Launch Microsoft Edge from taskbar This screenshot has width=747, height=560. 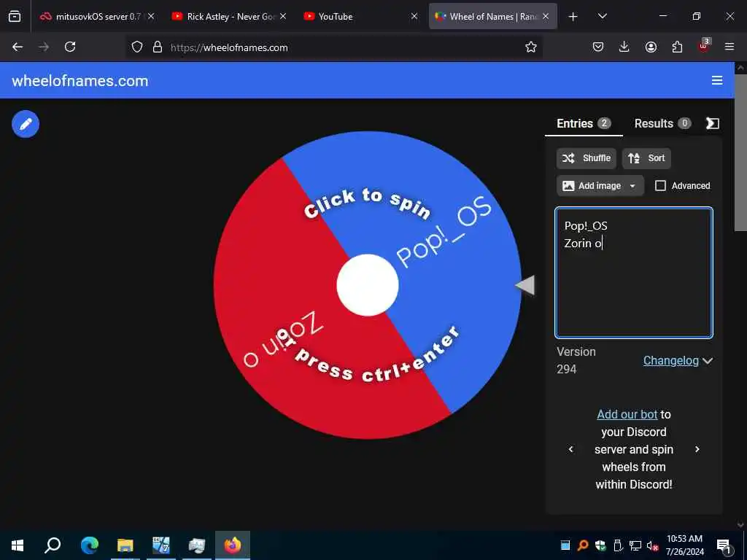point(90,545)
